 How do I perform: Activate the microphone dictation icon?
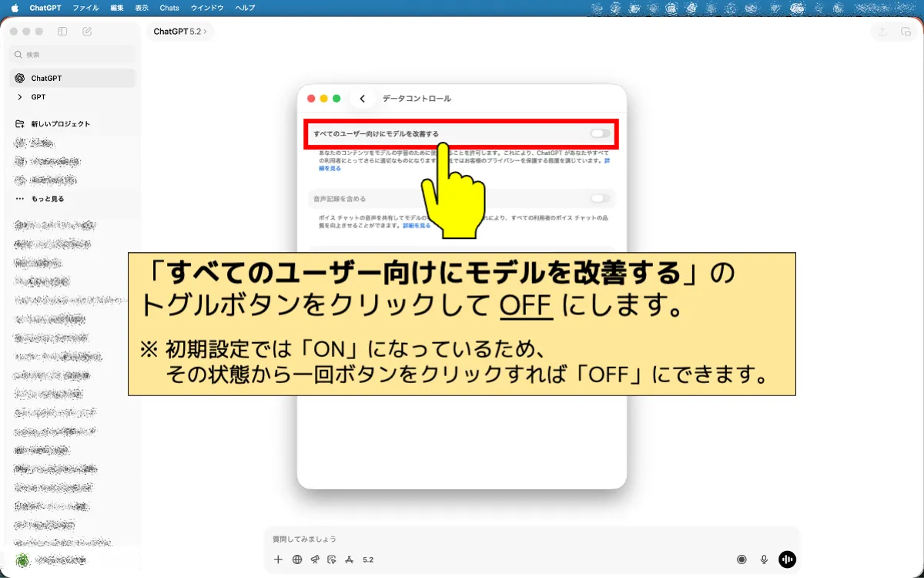click(x=764, y=559)
